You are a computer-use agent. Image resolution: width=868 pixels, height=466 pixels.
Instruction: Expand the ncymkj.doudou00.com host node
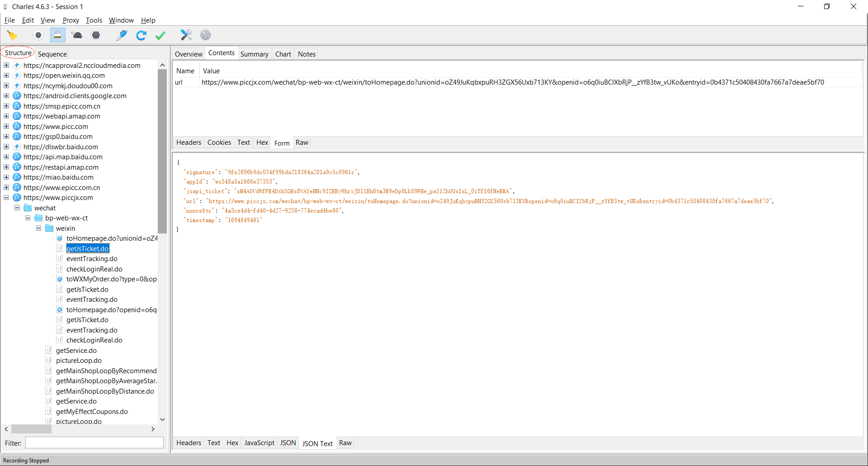[6, 86]
